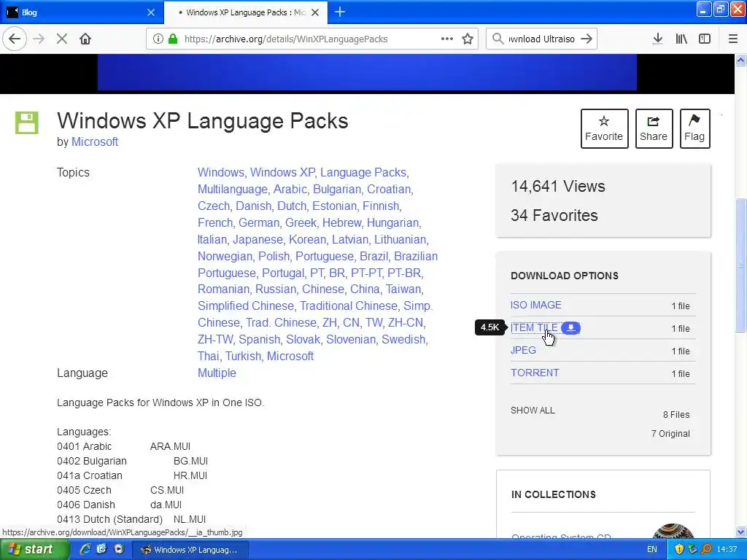Click the 7 Original count text
The height and width of the screenshot is (560, 747).
click(671, 434)
